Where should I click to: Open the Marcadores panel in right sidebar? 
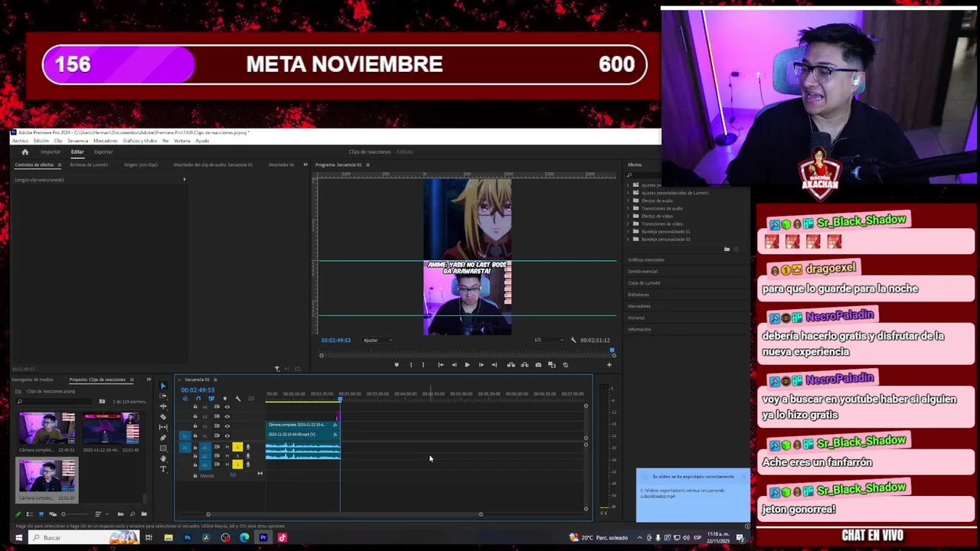coord(639,306)
